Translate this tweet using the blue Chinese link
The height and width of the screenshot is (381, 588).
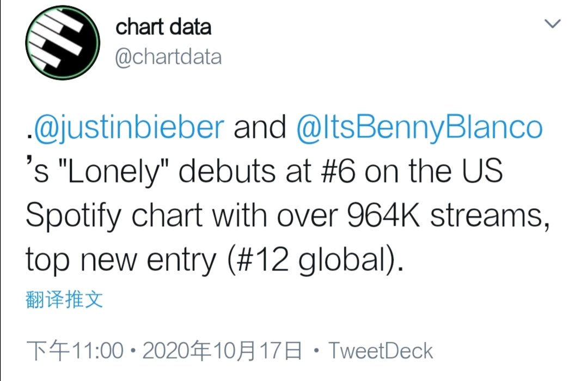tap(64, 300)
